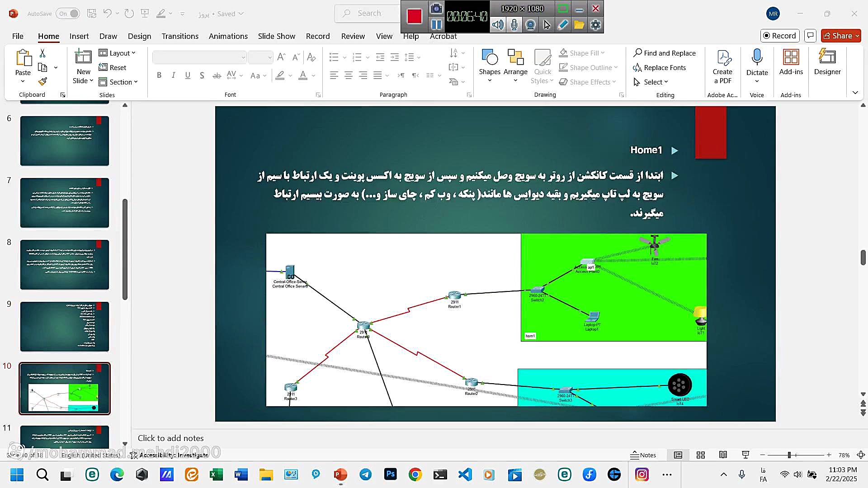Open the Shapes gallery
The height and width of the screenshot is (488, 868).
[x=490, y=66]
